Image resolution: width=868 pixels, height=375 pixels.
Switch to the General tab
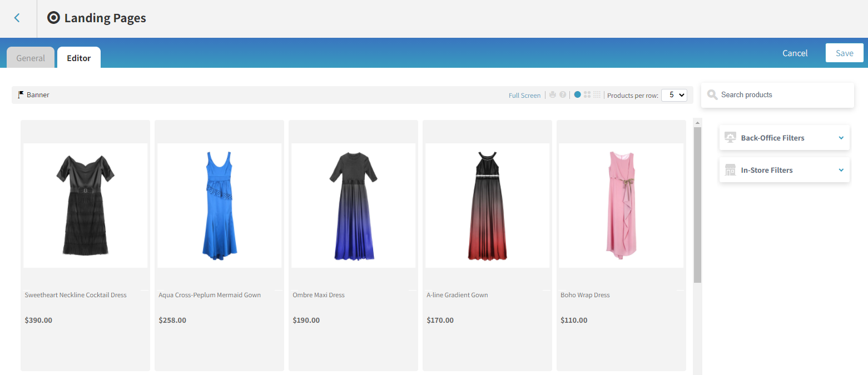pos(31,58)
